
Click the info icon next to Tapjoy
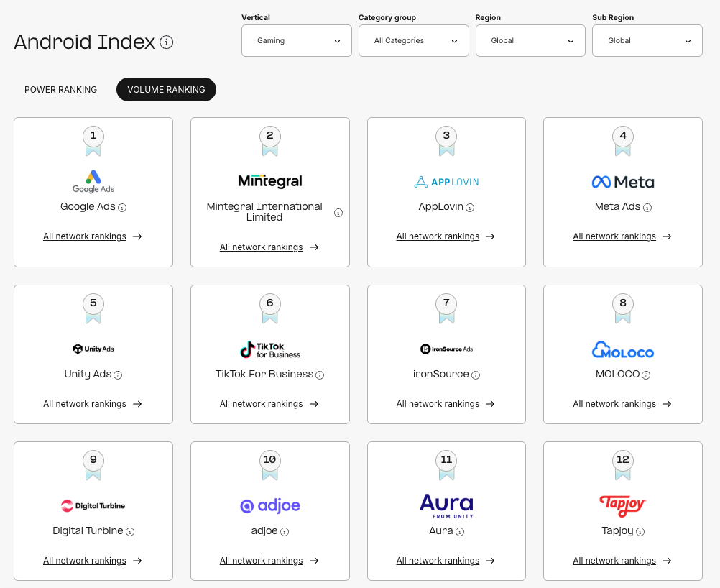(x=640, y=532)
